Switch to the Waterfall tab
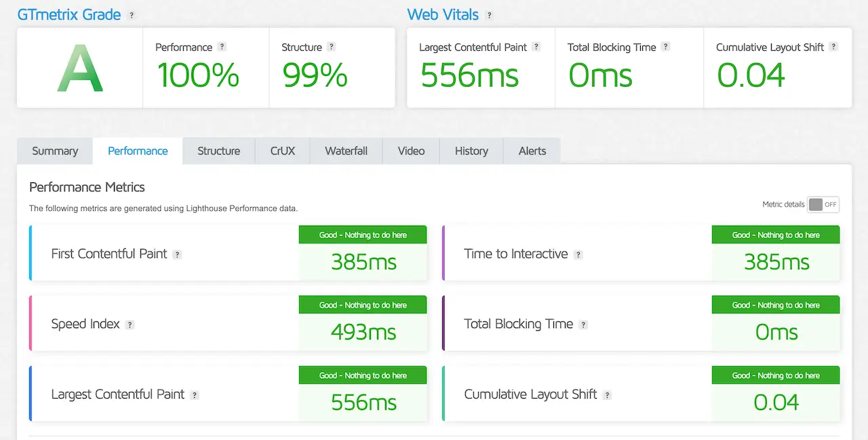 click(346, 151)
